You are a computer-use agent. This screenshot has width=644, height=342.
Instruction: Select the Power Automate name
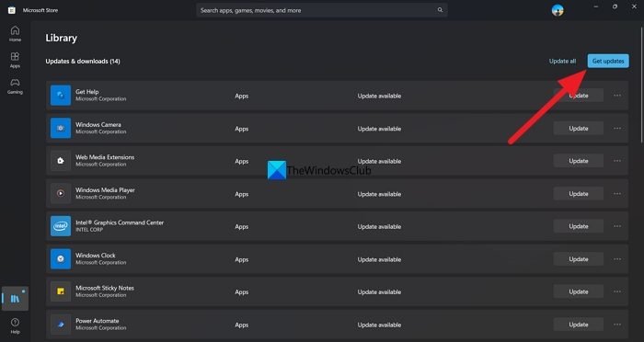coord(98,321)
